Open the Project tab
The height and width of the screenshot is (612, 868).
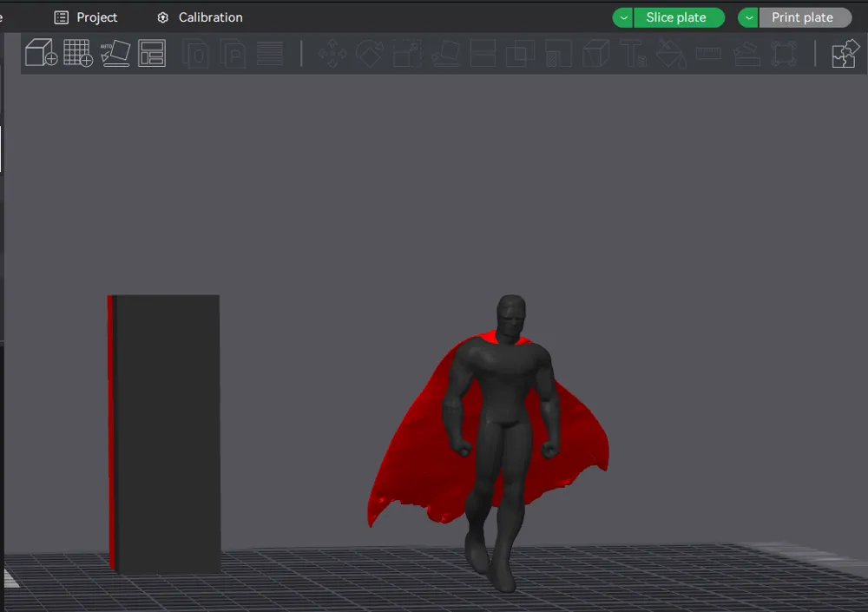point(86,17)
